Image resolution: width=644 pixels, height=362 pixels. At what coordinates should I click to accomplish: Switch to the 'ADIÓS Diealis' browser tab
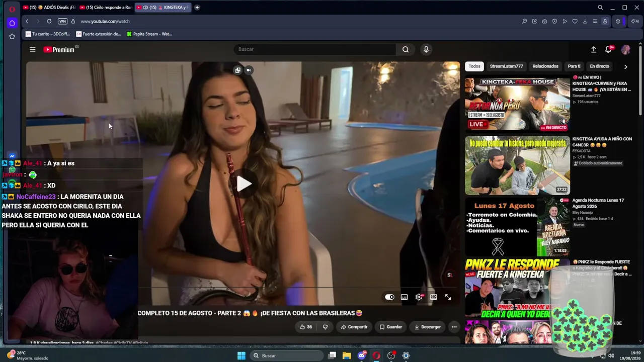pyautogui.click(x=49, y=8)
